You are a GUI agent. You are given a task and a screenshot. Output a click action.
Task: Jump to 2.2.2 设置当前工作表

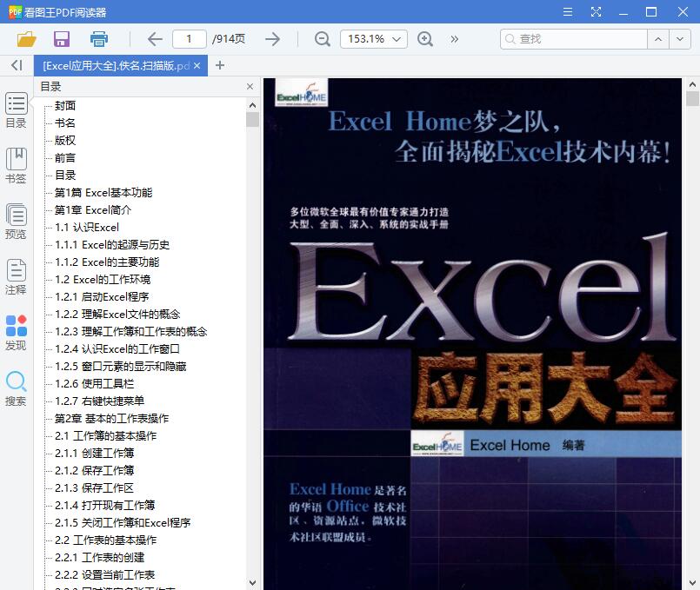tap(105, 575)
